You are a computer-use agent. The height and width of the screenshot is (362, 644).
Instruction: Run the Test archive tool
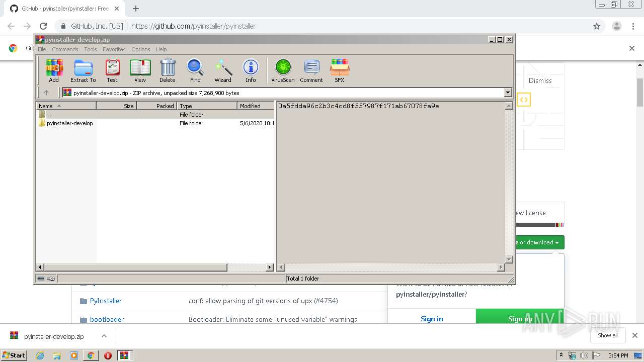click(112, 70)
